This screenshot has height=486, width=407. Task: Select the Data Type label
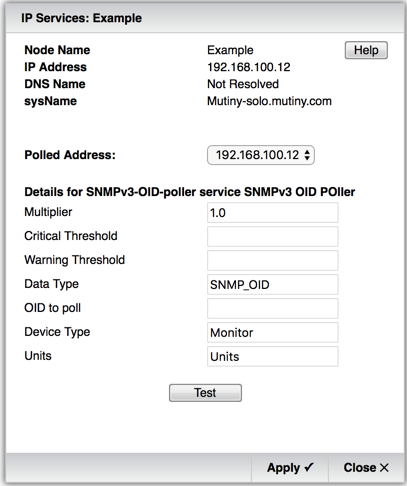(x=52, y=284)
